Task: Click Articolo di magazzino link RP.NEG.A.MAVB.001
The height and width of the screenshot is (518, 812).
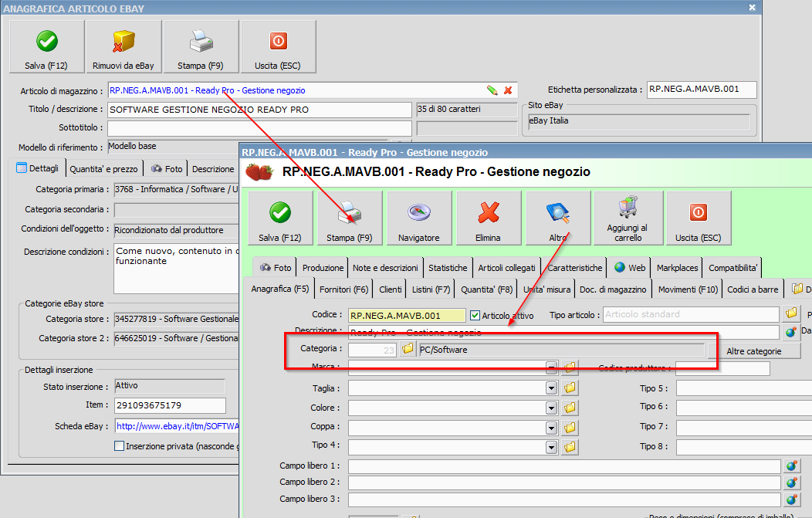Action: pyautogui.click(x=207, y=90)
